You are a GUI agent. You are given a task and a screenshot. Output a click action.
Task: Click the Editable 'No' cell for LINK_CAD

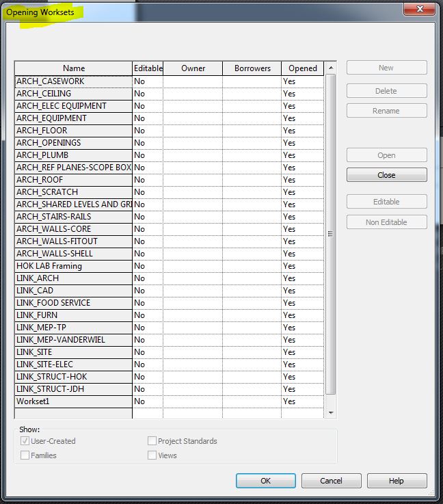point(148,291)
